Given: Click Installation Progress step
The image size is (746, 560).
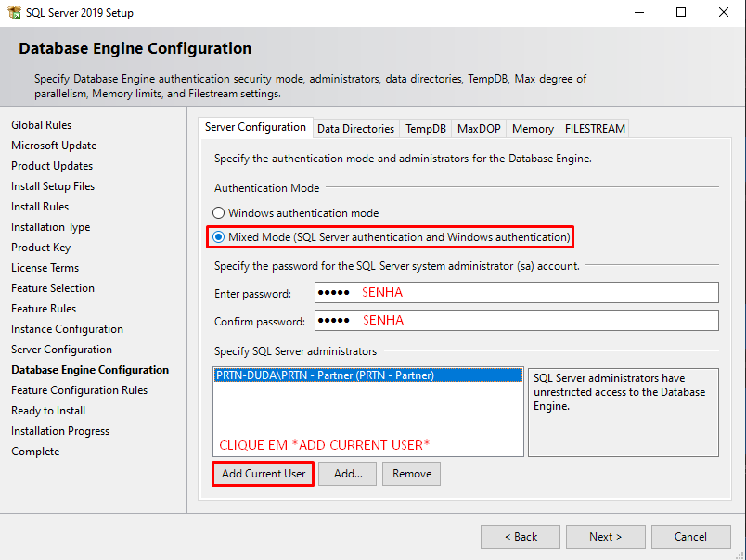Looking at the screenshot, I should coord(60,431).
